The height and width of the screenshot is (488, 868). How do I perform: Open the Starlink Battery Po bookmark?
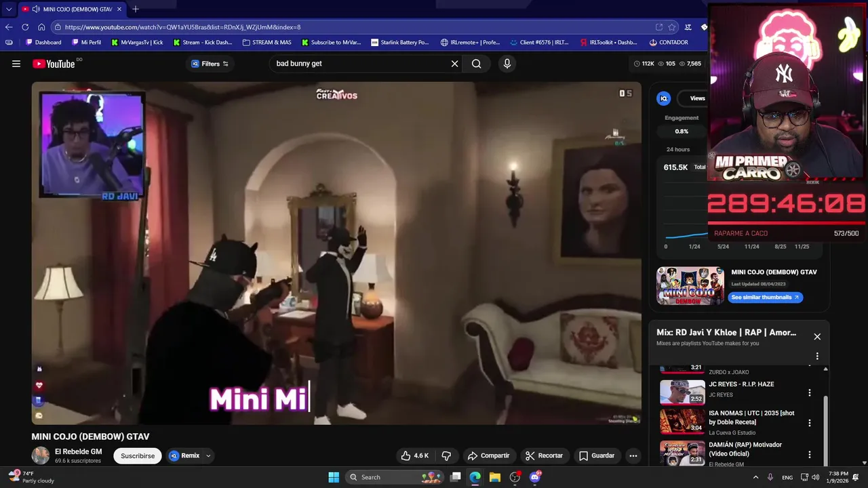pyautogui.click(x=399, y=42)
